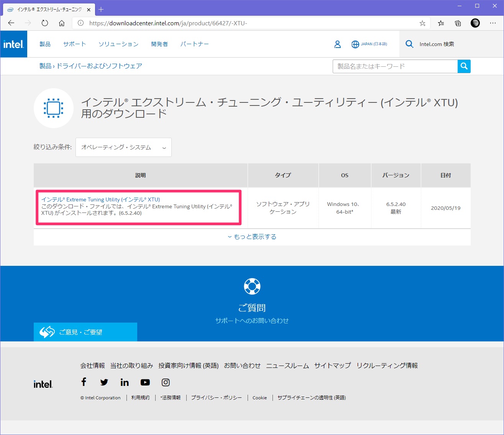504x435 pixels.
Task: Click リクルーティング情報 footer link
Action: (387, 366)
